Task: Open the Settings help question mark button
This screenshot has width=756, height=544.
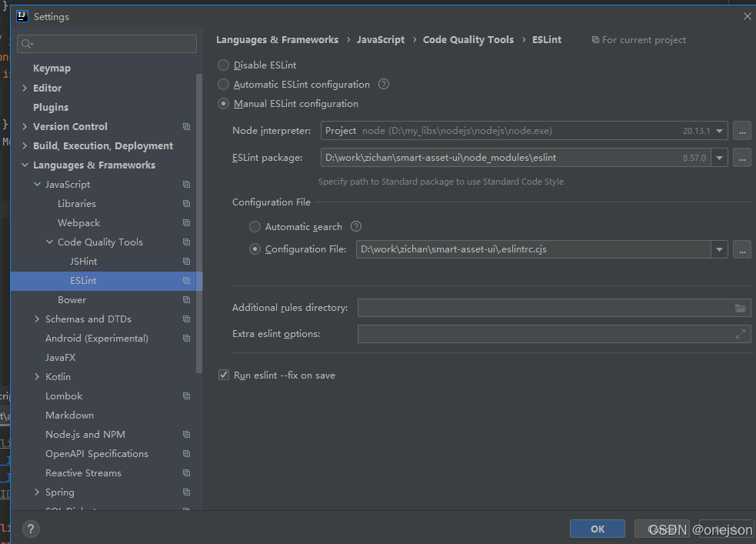Action: pyautogui.click(x=31, y=529)
